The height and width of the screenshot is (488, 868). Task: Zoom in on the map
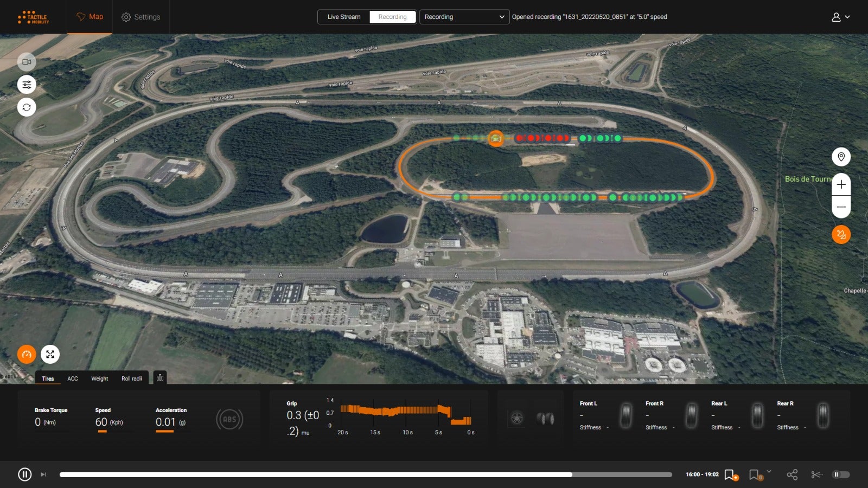click(841, 185)
